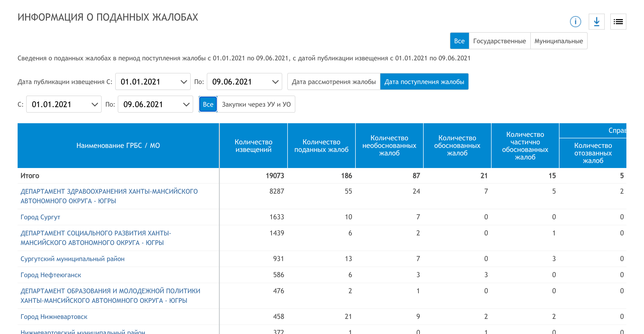644x334 pixels.
Task: Open Город Нефтеюганск link
Action: (51, 275)
